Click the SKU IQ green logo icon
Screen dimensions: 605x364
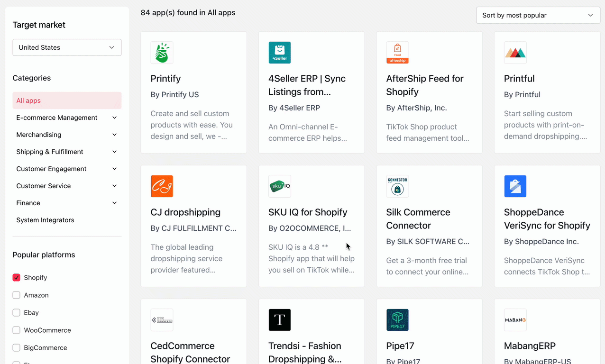point(279,186)
